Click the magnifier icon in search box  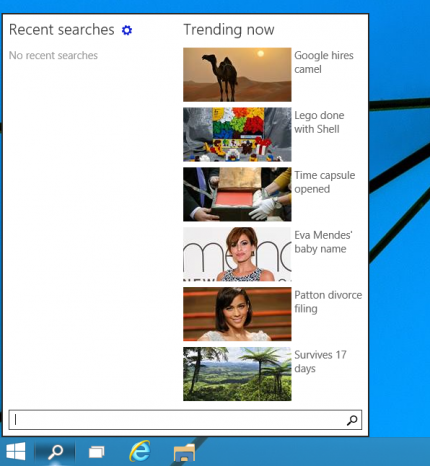(x=352, y=420)
